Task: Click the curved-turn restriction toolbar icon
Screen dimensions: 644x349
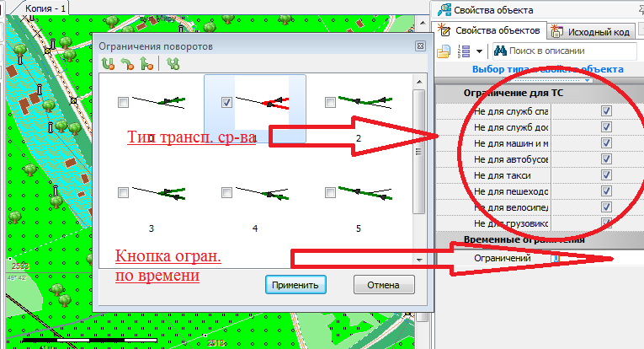Action: coord(126,63)
